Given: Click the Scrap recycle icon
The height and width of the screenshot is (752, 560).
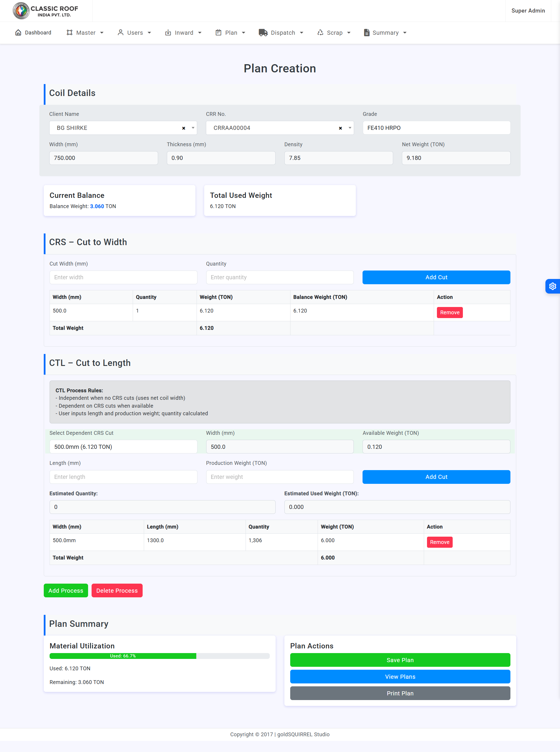Looking at the screenshot, I should click(x=320, y=33).
